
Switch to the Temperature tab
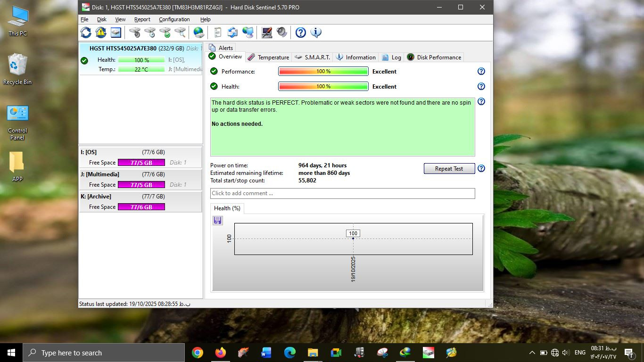click(x=269, y=58)
